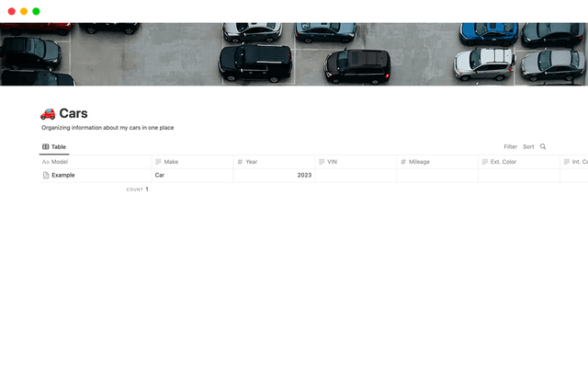Screen dimensions: 588x368
Task: Open the Sort option for the table
Action: pos(528,146)
